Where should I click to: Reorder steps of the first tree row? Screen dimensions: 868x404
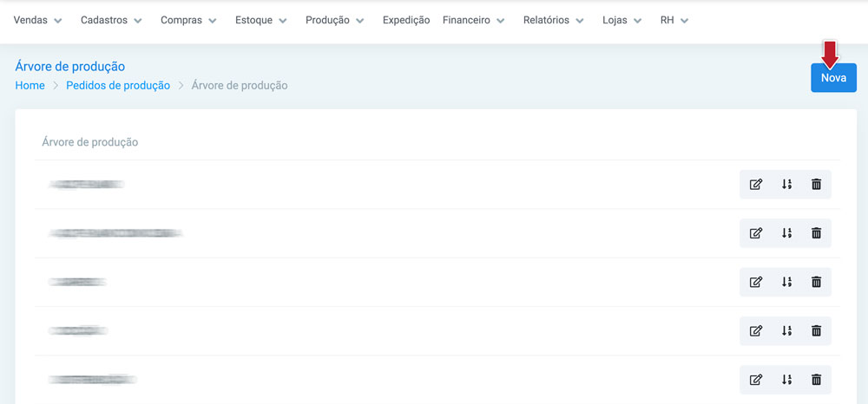pyautogui.click(x=786, y=185)
